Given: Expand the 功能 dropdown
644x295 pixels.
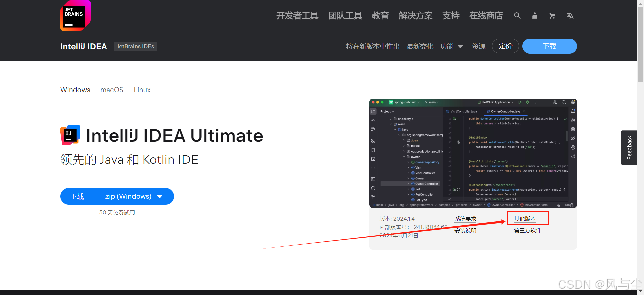Looking at the screenshot, I should [x=451, y=46].
